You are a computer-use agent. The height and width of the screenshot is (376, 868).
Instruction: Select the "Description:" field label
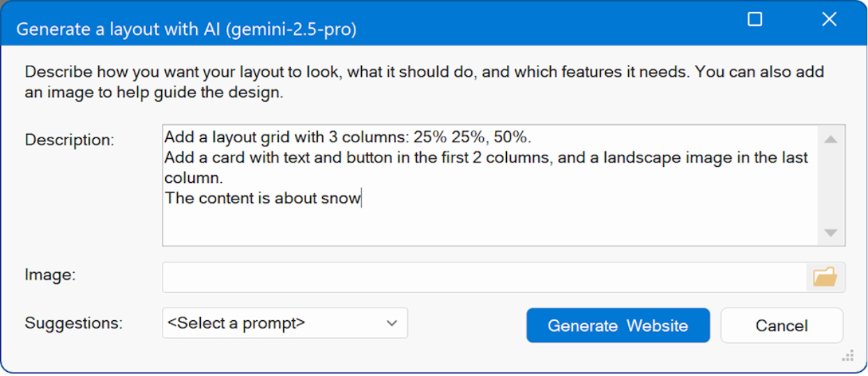pos(69,140)
